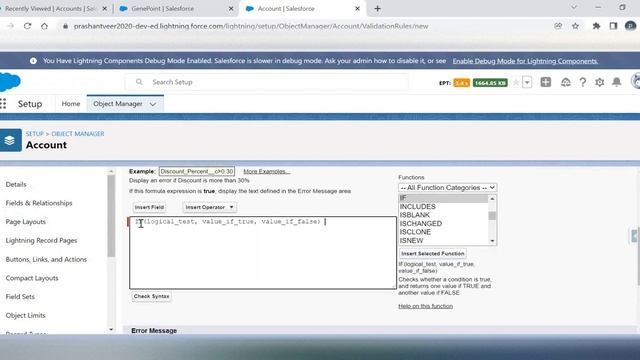View notifications bell icon
This screenshot has height=360, width=640.
pos(617,82)
